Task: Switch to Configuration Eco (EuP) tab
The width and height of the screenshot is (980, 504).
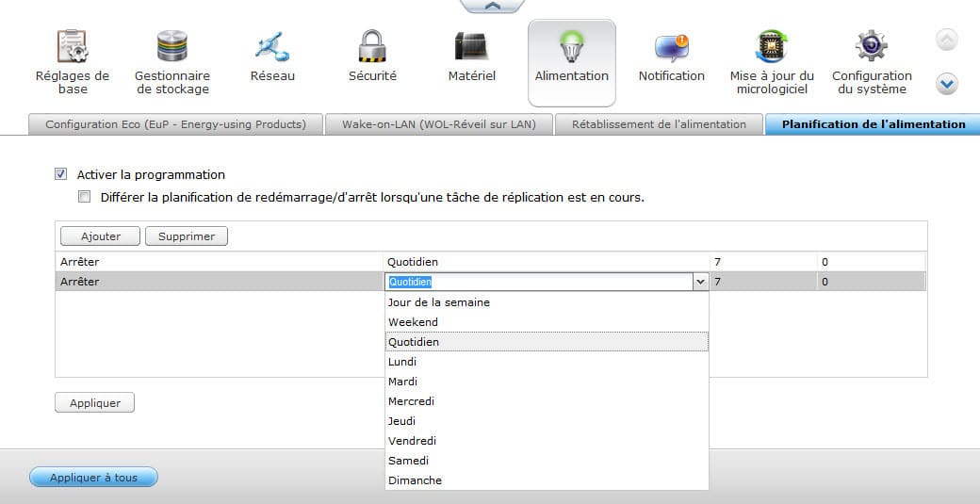Action: coord(175,124)
